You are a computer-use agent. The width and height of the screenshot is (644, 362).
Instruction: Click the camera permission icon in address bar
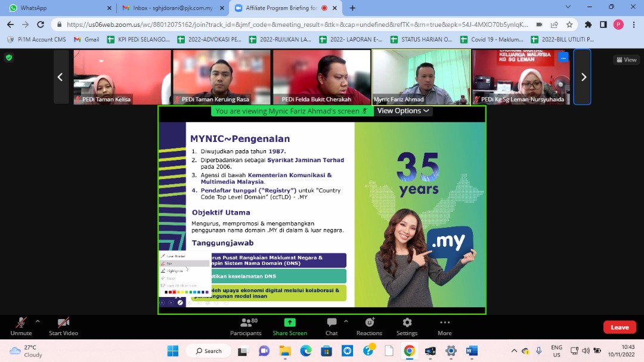(539, 24)
